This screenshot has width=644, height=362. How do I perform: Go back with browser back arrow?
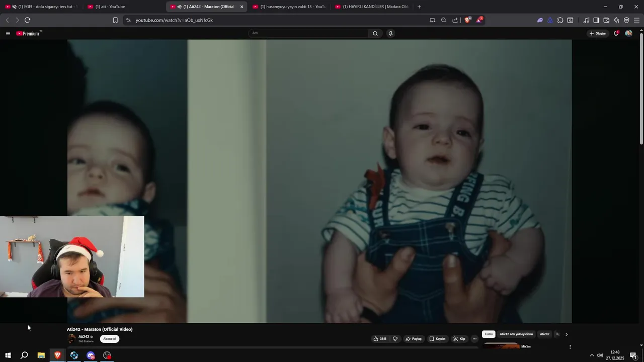pos(7,20)
